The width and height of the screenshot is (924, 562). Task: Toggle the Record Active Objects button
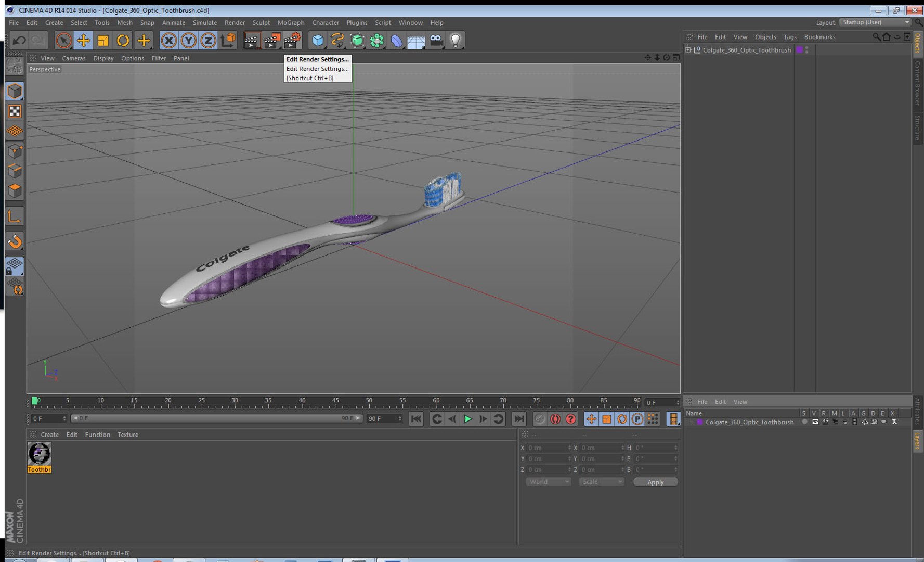tap(540, 419)
